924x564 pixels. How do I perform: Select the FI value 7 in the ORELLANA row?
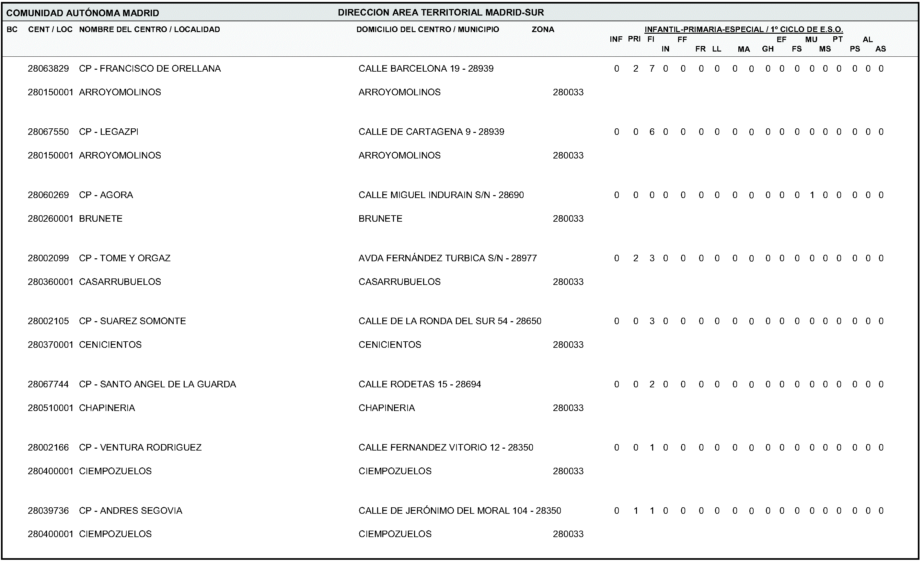click(x=652, y=69)
